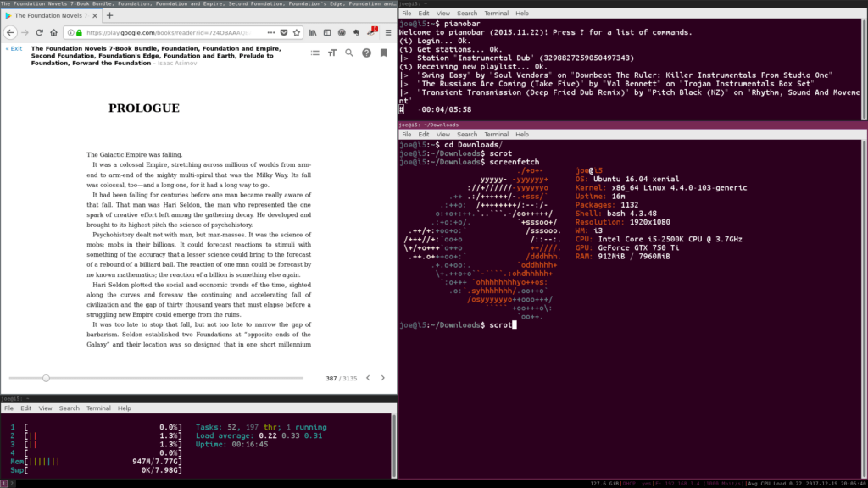Open the reader's text display options
This screenshot has height=488, width=868.
point(332,53)
